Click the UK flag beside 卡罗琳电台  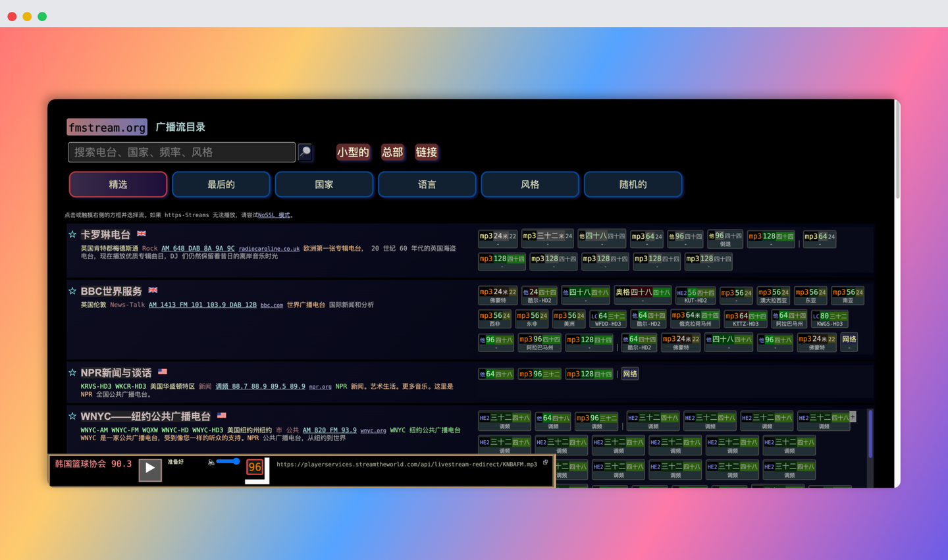141,233
